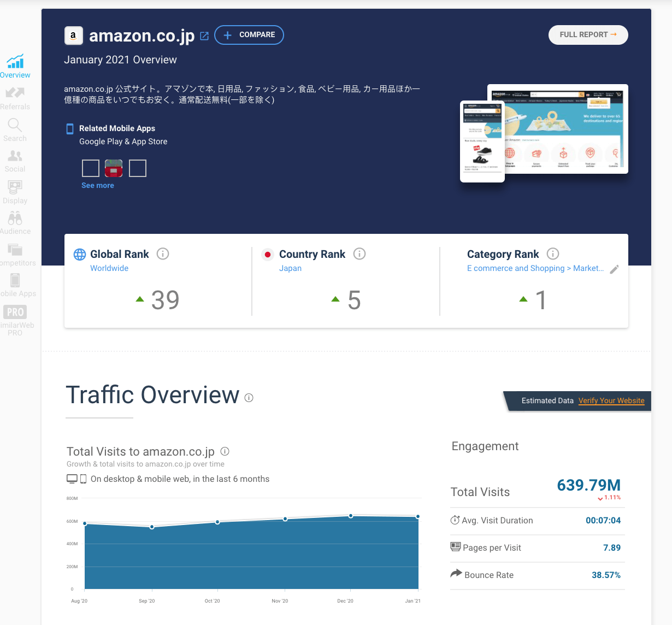Image resolution: width=672 pixels, height=625 pixels.
Task: Open the third related app thumbnail
Action: click(138, 168)
